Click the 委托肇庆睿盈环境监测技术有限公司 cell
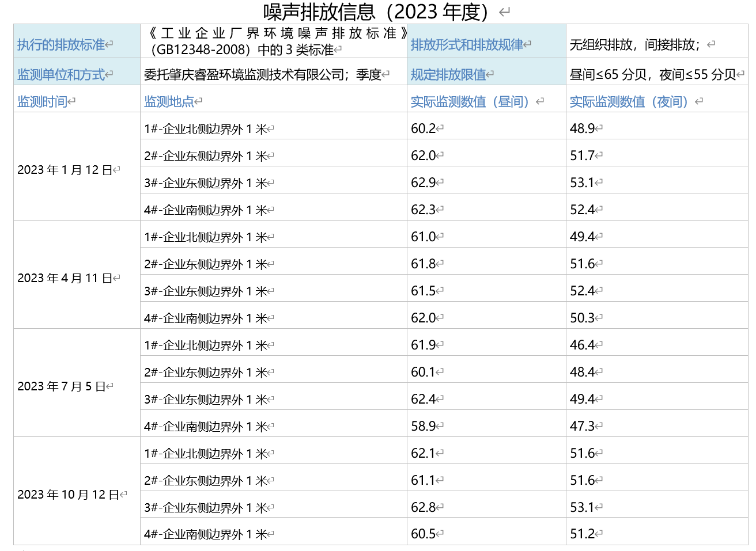This screenshot has height=551, width=756. coord(274,71)
